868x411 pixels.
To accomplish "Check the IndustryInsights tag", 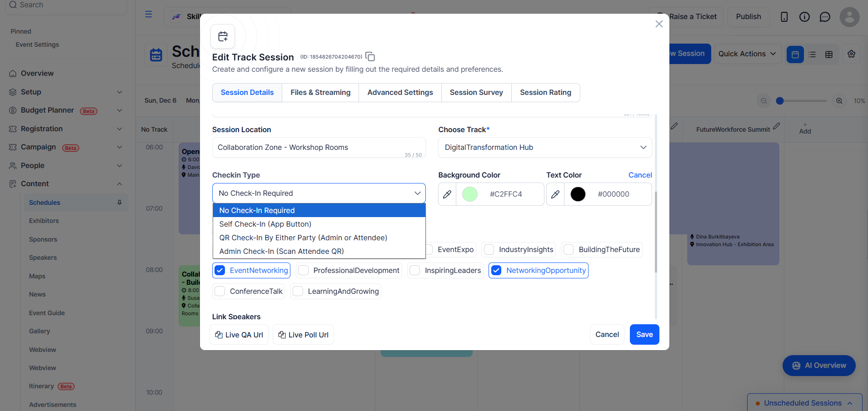I will (489, 250).
